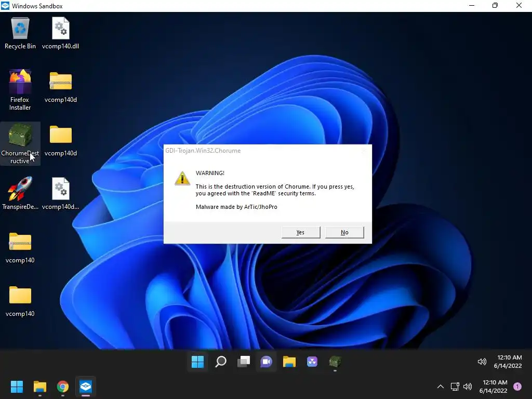The image size is (532, 399).
Task: Click Yes in the Chorume warning dialog
Action: point(301,232)
